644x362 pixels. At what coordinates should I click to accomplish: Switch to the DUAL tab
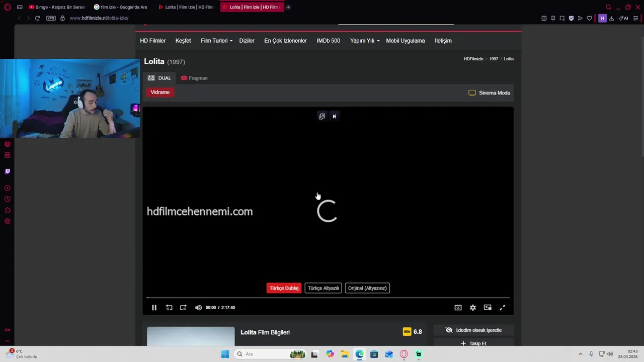coord(159,78)
